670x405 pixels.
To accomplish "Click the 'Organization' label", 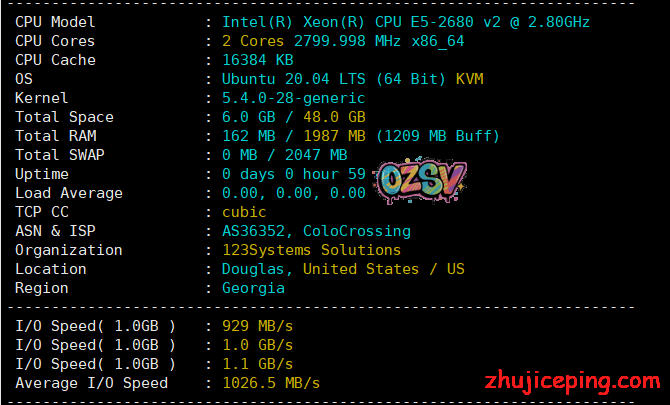I will click(68, 250).
